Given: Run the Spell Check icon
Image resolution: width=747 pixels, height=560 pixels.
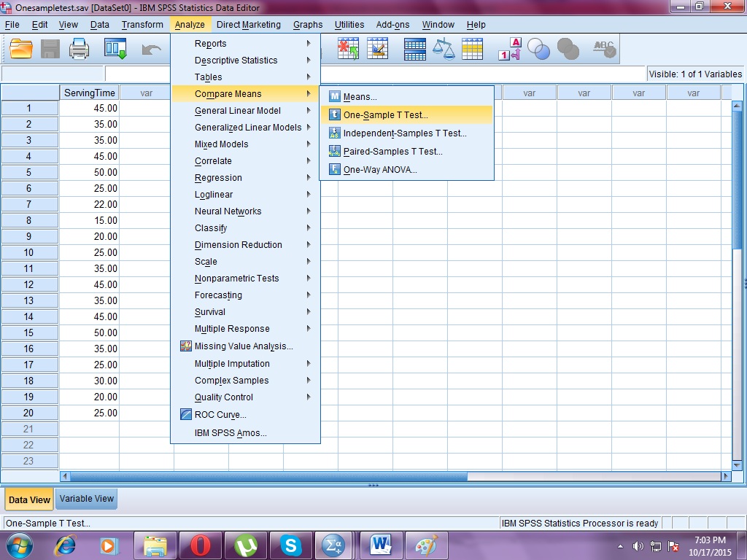Looking at the screenshot, I should [603, 49].
